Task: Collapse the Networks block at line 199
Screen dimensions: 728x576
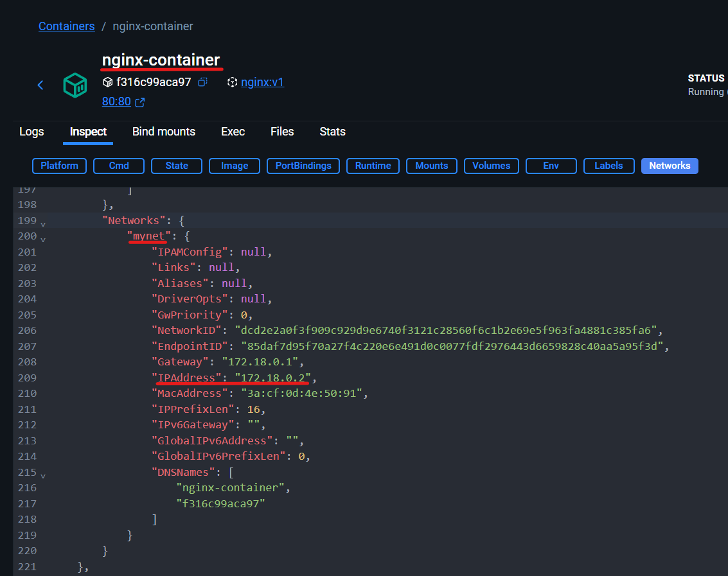Action: point(43,223)
